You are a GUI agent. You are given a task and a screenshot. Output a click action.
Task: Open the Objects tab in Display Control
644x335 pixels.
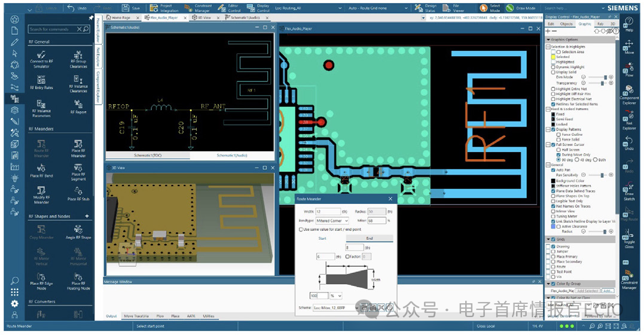[566, 24]
